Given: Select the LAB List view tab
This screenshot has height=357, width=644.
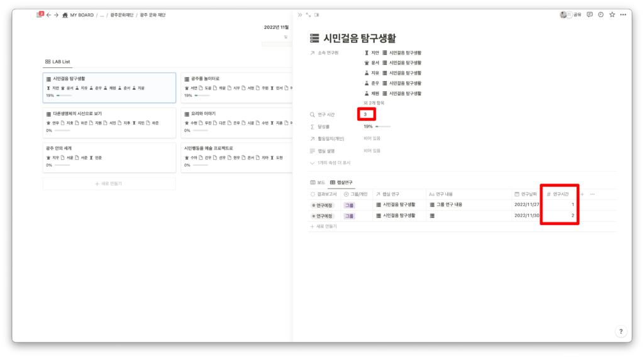Looking at the screenshot, I should pyautogui.click(x=57, y=62).
